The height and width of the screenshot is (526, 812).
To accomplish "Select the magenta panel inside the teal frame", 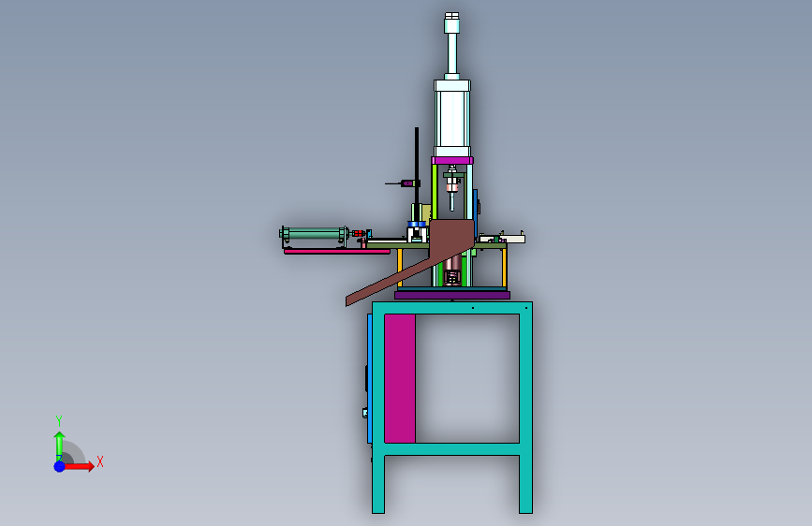I will pos(400,378).
